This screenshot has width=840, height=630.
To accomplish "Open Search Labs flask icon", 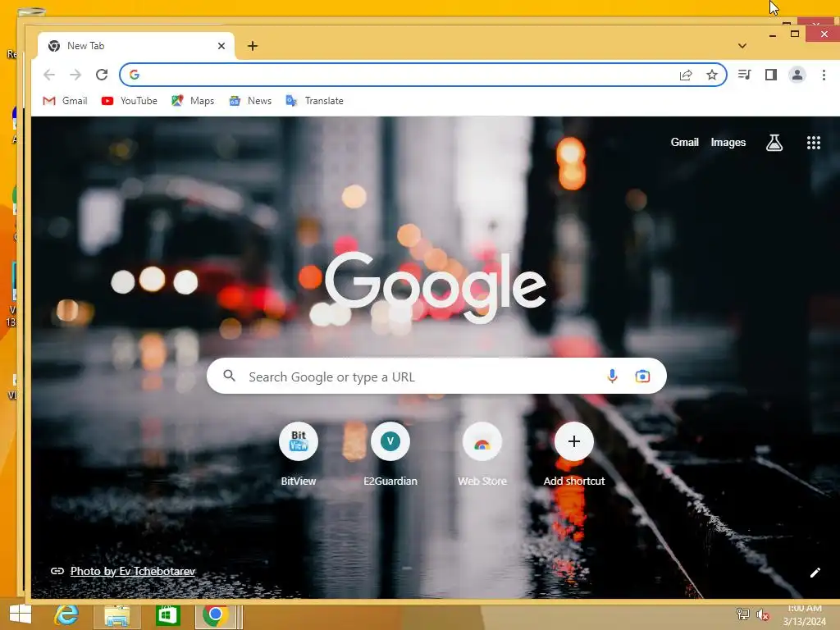I will [x=774, y=143].
